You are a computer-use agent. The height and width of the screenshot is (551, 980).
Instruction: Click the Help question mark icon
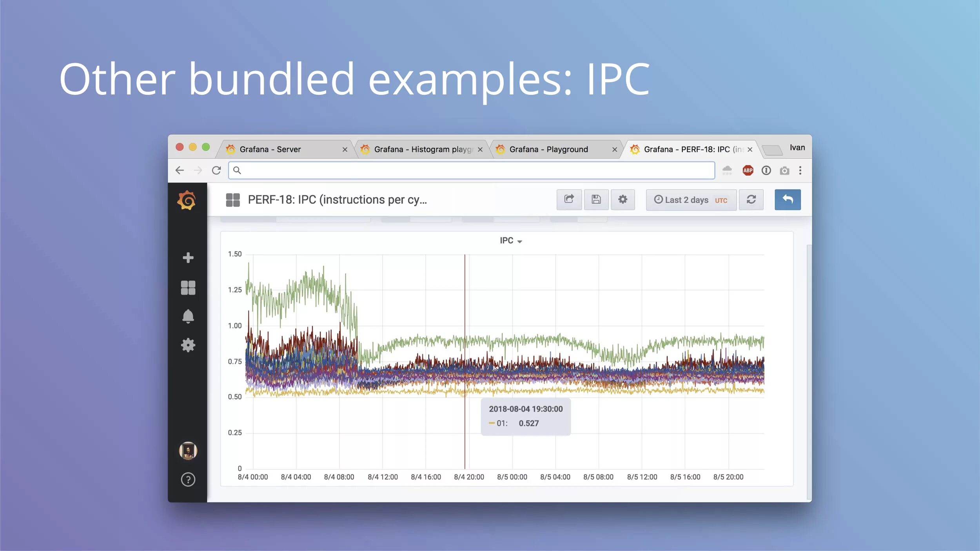188,479
